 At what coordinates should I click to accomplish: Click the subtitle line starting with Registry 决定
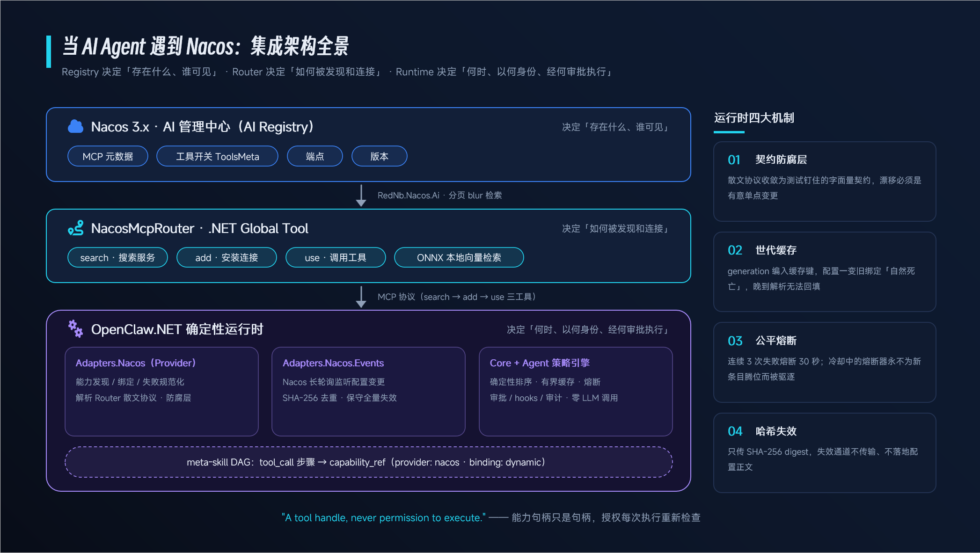click(338, 72)
